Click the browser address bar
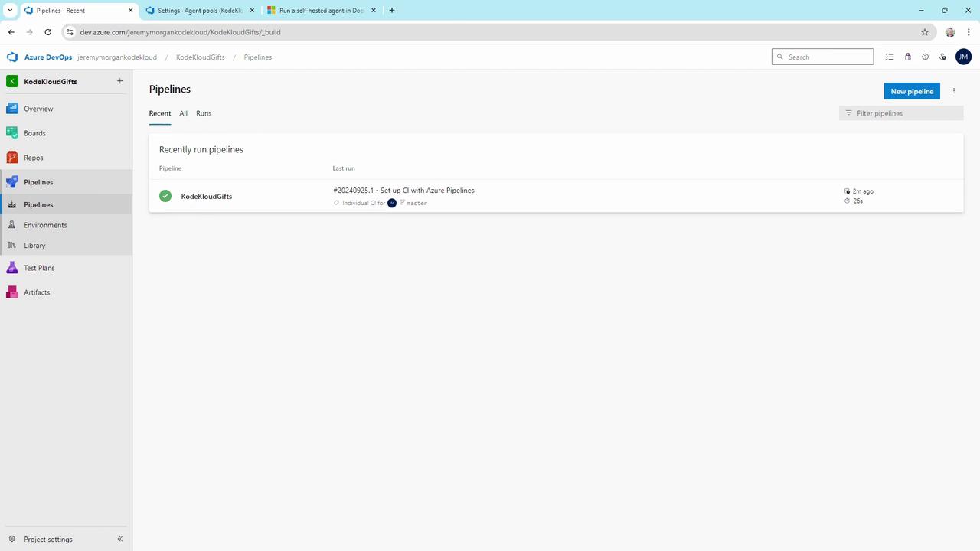The image size is (980, 551). click(x=498, y=32)
